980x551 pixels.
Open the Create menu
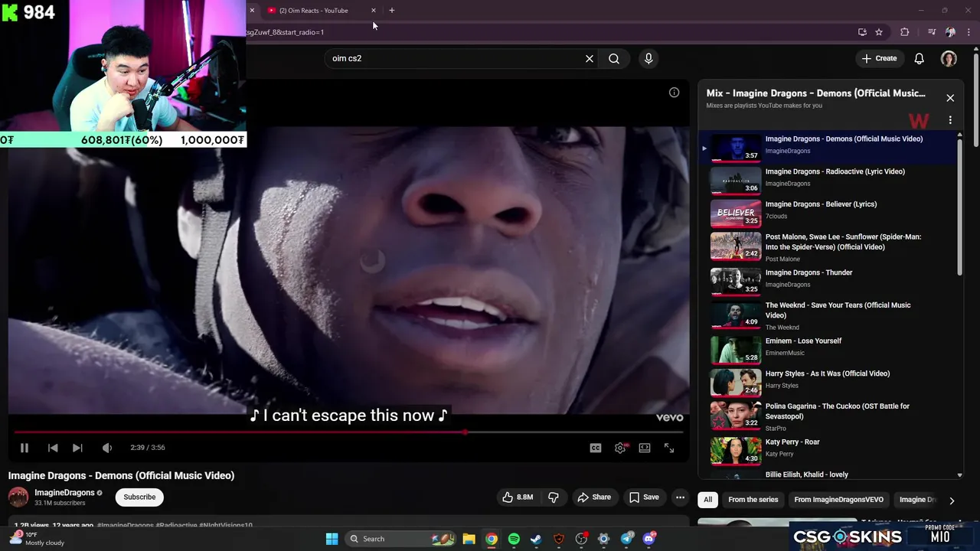coord(879,58)
